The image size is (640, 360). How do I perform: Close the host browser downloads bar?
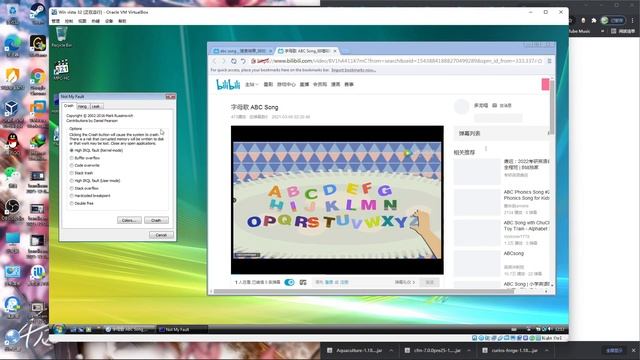[633, 350]
